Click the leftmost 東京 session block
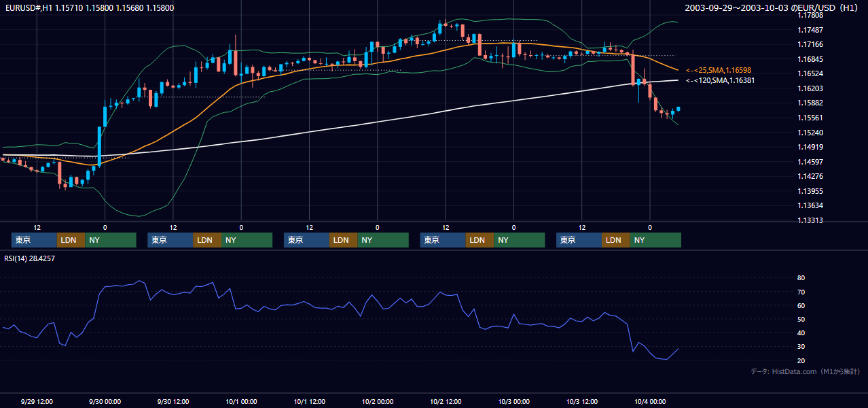Screen dimensions: 868x408 coord(34,240)
